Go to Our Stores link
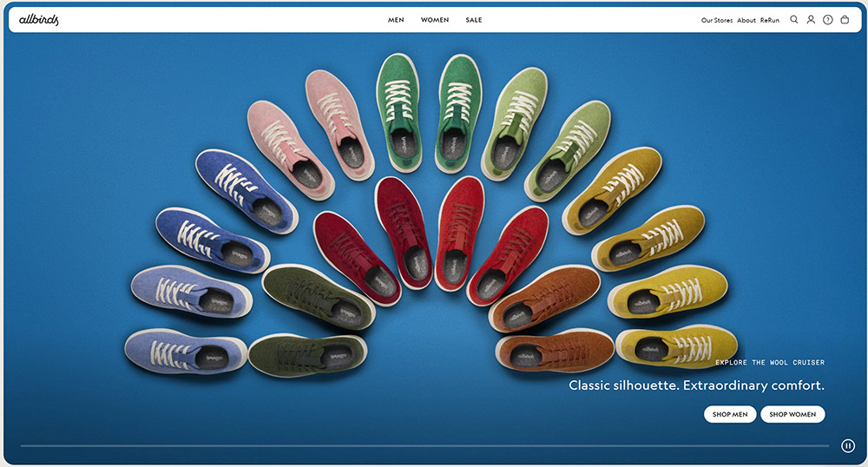The image size is (868, 467). coord(717,20)
